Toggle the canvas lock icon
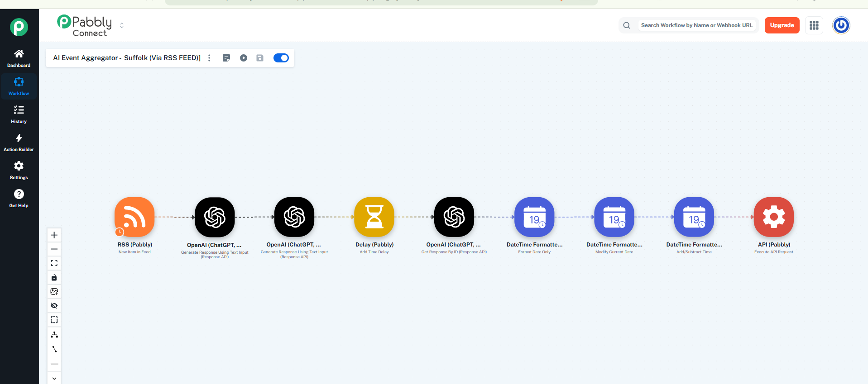Screen dimensions: 868x384 click(54, 277)
